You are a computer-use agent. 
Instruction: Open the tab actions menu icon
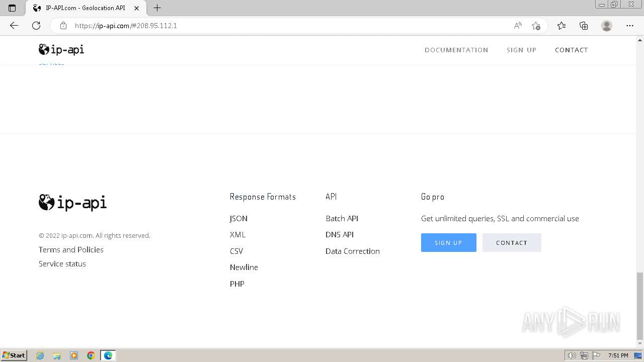click(x=12, y=8)
